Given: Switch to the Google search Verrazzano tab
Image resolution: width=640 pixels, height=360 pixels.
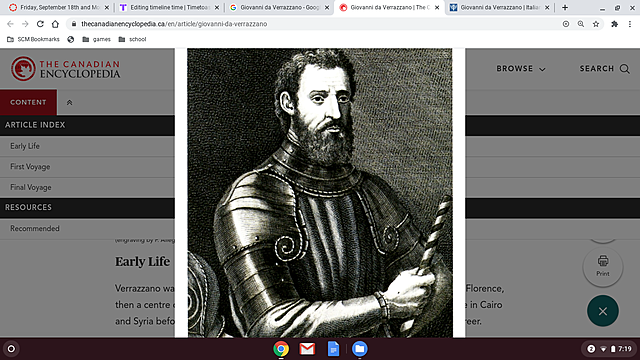Looking at the screenshot, I should (280, 7).
